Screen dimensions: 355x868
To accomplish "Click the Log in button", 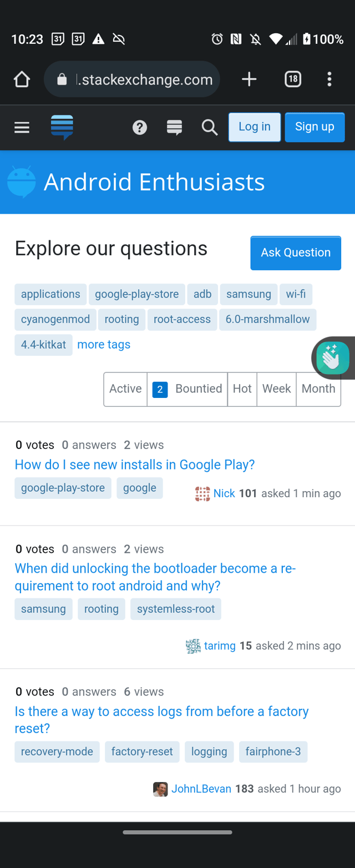I will tap(255, 127).
